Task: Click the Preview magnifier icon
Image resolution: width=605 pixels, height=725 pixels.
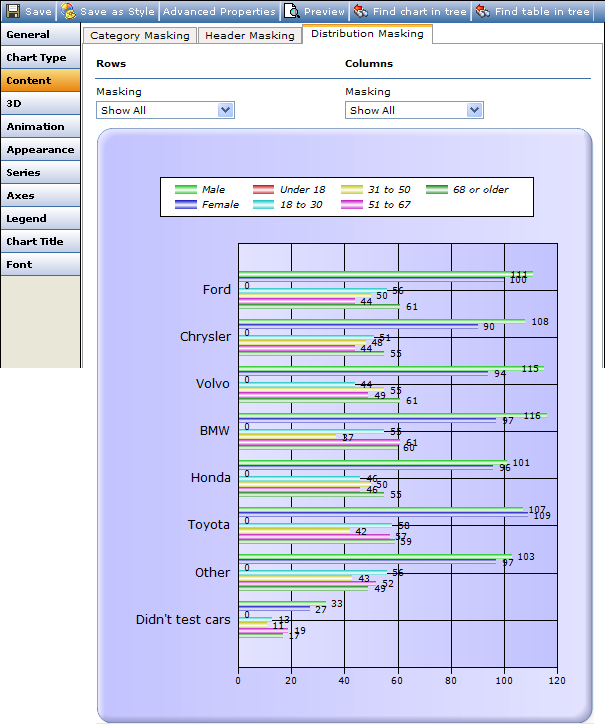Action: tap(291, 11)
